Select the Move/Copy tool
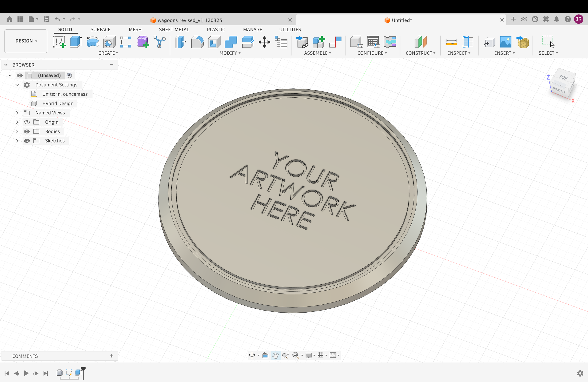This screenshot has width=588, height=382. pyautogui.click(x=264, y=42)
